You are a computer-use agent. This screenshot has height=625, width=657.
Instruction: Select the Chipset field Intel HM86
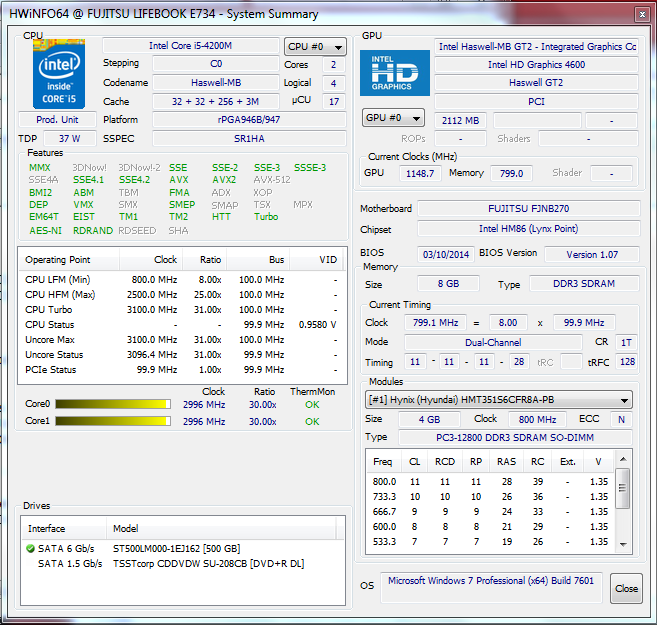pyautogui.click(x=529, y=229)
